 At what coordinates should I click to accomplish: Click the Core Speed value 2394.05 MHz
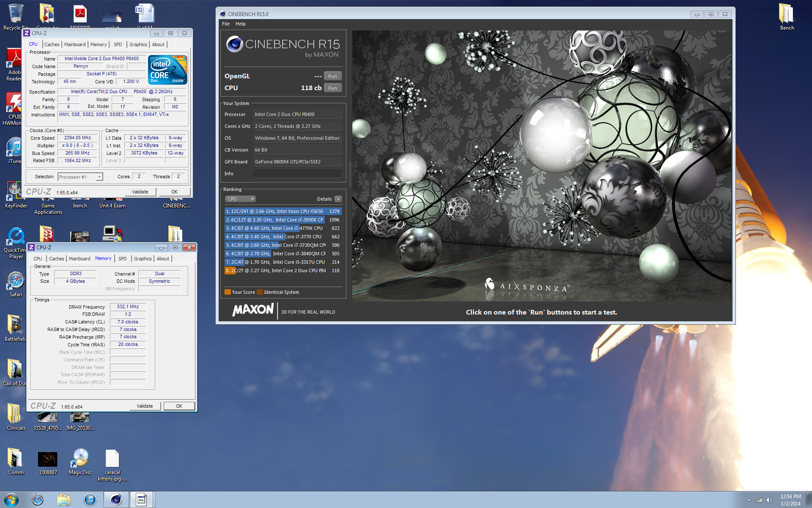(77, 138)
